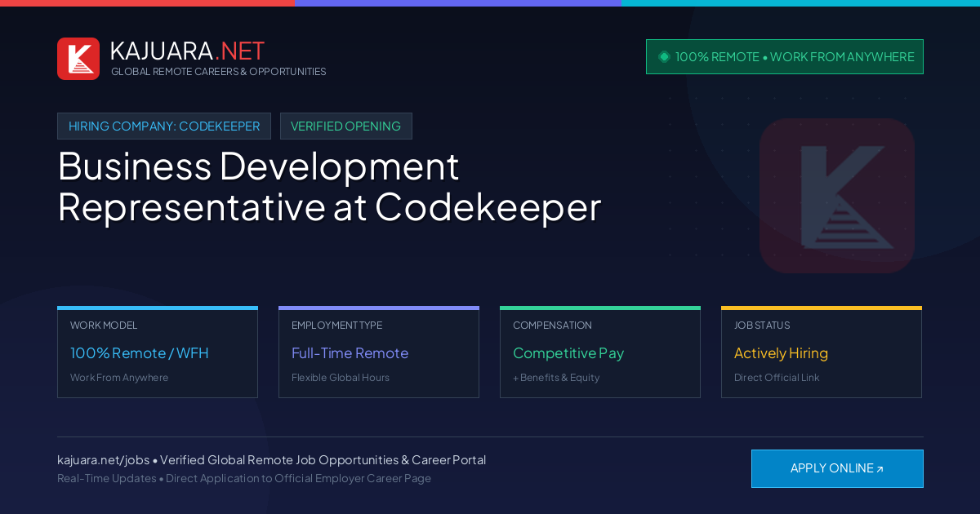This screenshot has width=980, height=514.
Task: Click the green diamond remote badge icon
Action: 664,57
